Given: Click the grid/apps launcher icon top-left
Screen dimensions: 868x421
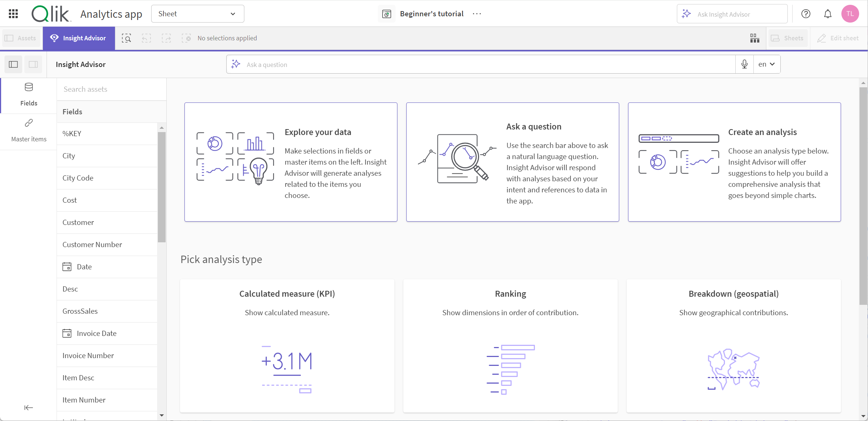Looking at the screenshot, I should [13, 14].
